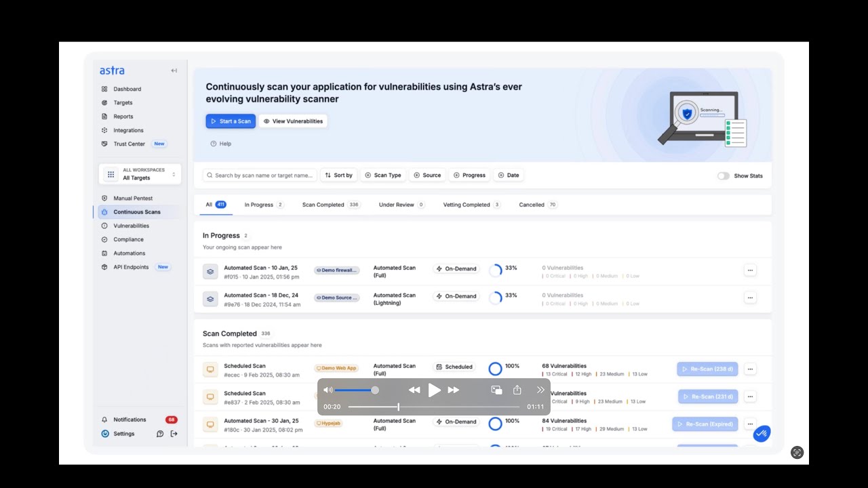
Task: Click the share icon in video player
Action: tap(517, 390)
